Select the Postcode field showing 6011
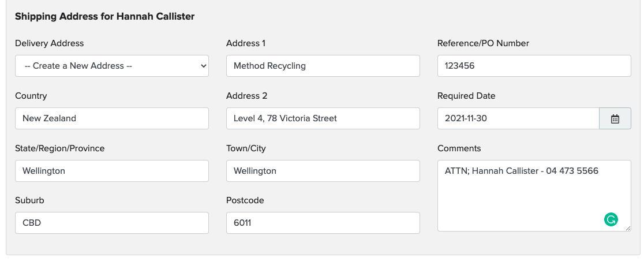Screen dimensions: 644x261 pos(323,223)
